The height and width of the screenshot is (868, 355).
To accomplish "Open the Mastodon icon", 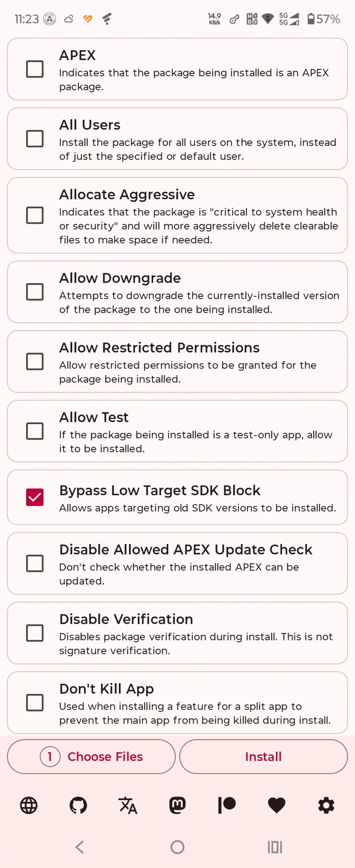I will (177, 805).
